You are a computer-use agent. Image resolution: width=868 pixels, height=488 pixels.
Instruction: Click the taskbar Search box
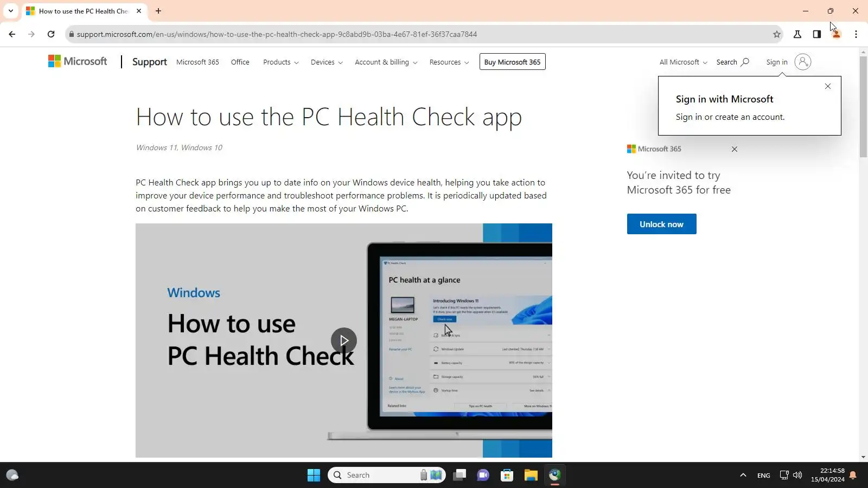coord(387,476)
